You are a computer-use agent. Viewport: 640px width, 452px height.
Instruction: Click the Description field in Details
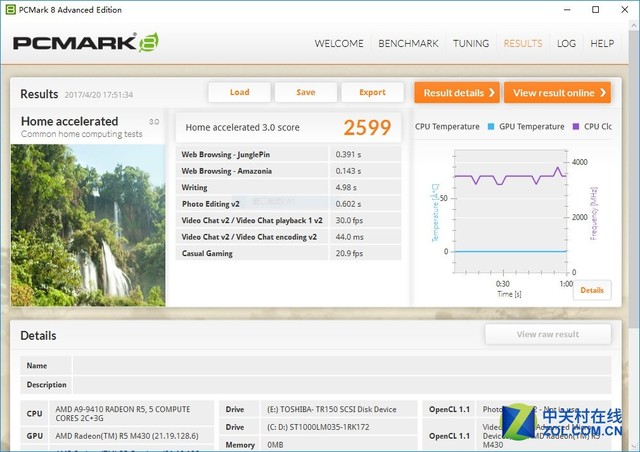point(342,385)
